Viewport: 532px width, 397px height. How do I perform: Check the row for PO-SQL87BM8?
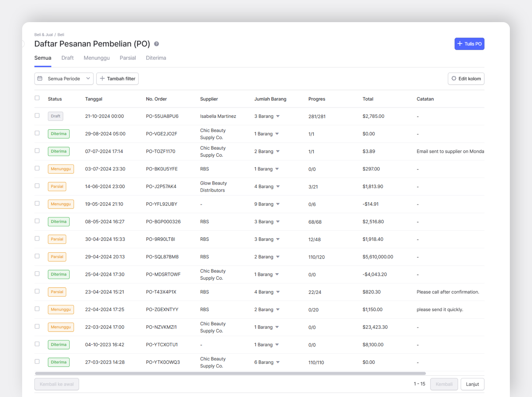coord(37,256)
